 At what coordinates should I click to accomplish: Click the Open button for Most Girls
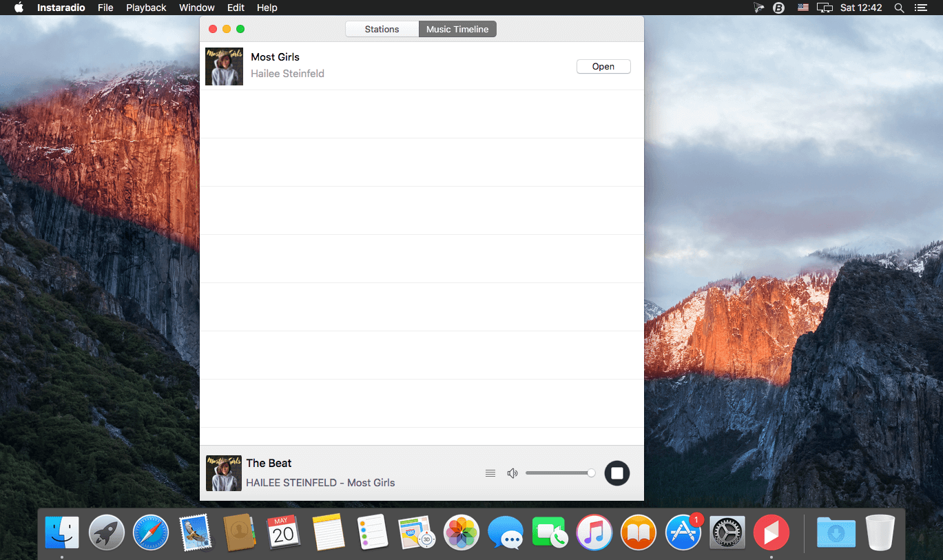click(603, 66)
